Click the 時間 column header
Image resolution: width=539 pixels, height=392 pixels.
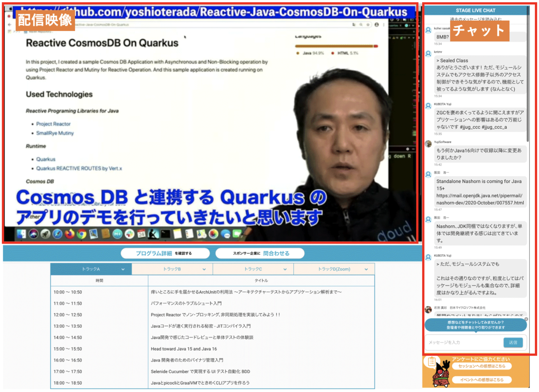[x=99, y=281]
